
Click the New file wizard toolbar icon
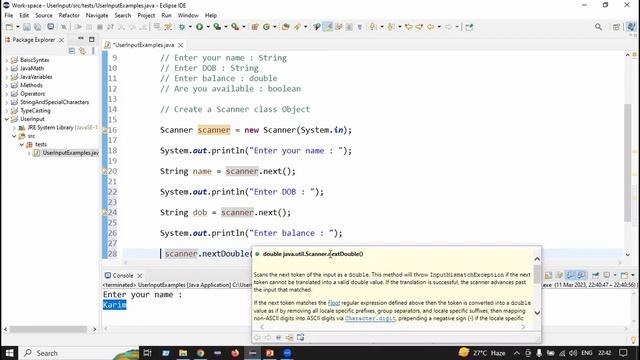pos(9,27)
